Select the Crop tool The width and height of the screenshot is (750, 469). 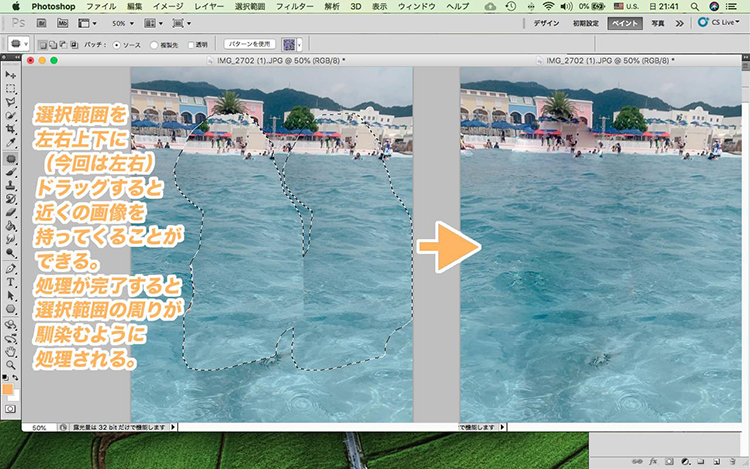click(x=11, y=129)
